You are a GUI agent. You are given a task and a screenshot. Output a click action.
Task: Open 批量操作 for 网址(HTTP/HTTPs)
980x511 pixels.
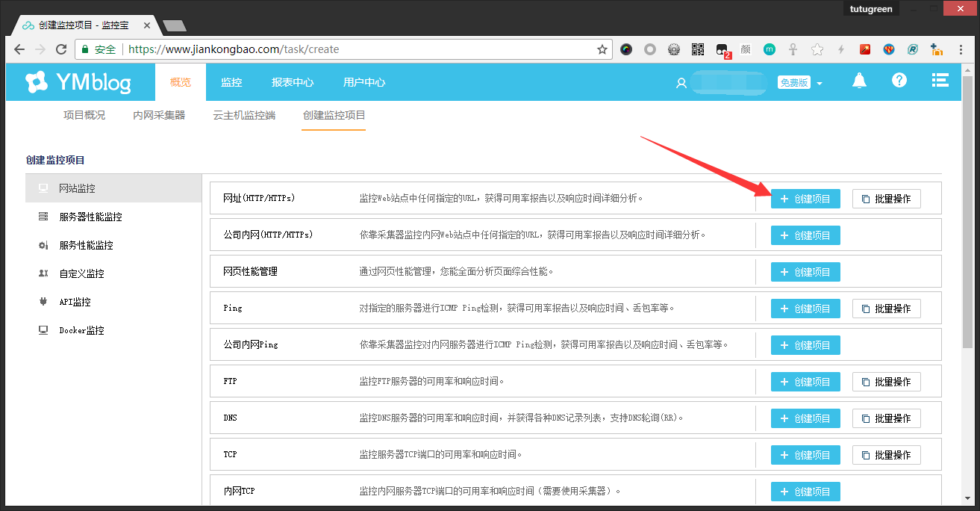point(886,199)
